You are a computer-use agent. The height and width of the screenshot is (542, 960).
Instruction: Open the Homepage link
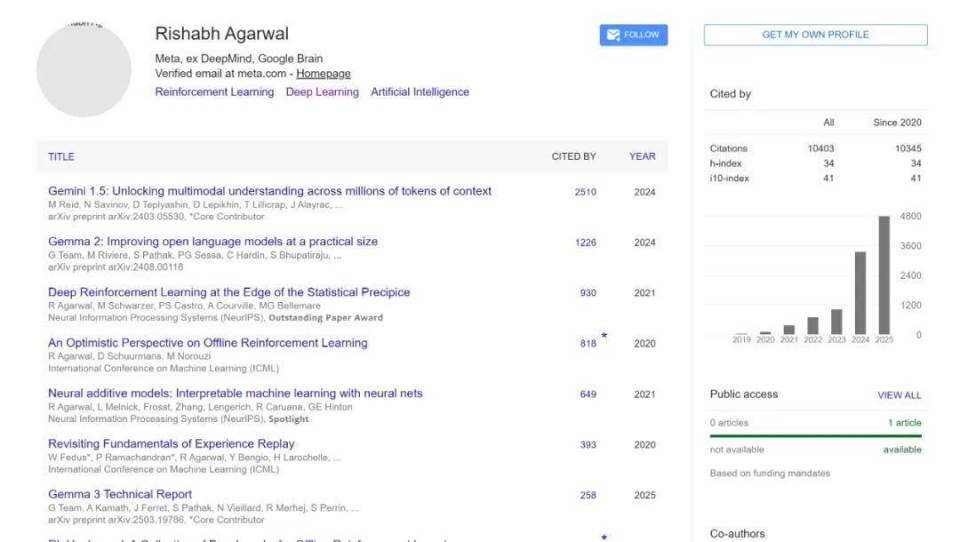pos(323,74)
